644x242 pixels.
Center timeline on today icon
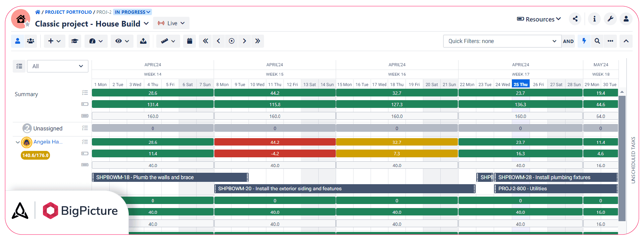[231, 41]
